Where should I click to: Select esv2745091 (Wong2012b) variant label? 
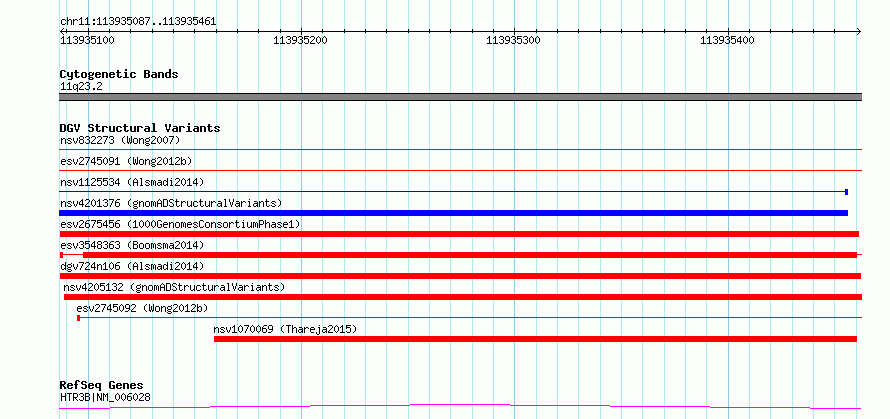pyautogui.click(x=126, y=161)
